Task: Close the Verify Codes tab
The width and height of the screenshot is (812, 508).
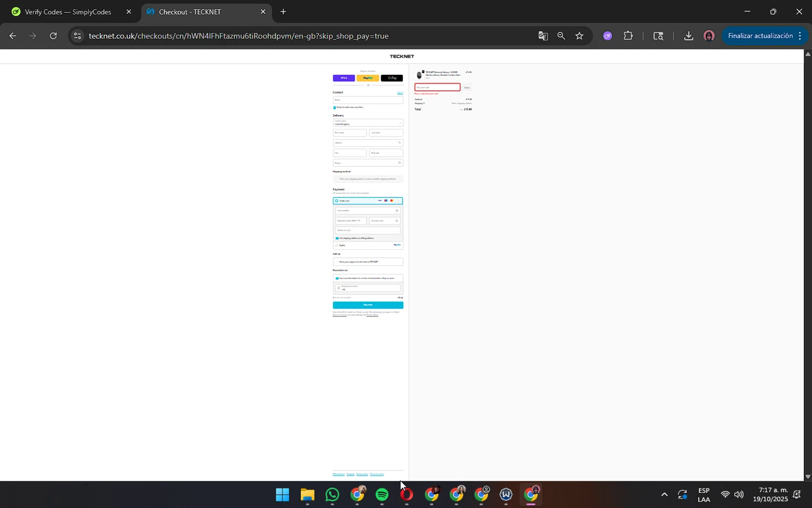Action: (x=129, y=12)
